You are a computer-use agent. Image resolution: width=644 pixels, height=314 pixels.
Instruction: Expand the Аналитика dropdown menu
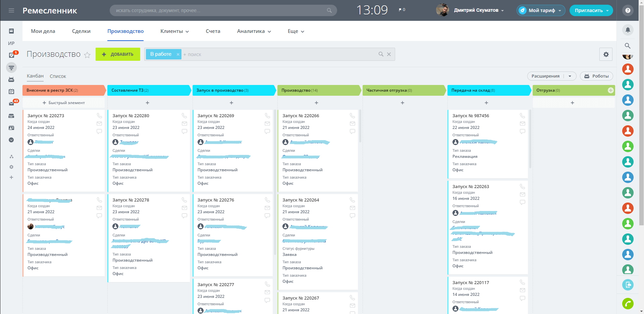[254, 31]
